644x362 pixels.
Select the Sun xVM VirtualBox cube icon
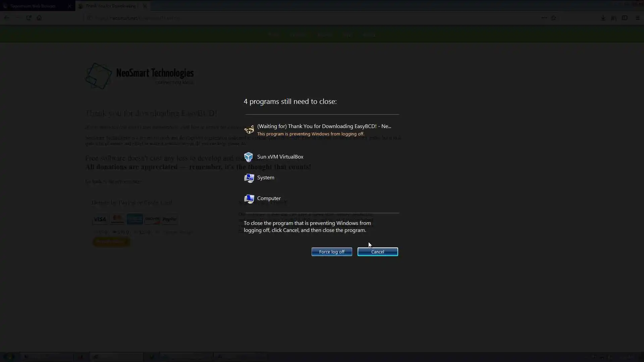[x=249, y=157]
